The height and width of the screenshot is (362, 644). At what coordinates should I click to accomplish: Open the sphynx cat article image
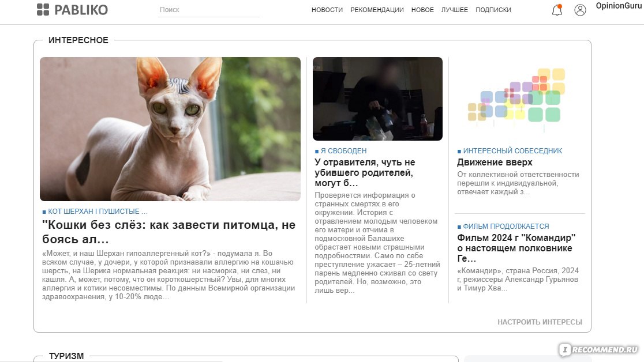point(170,129)
